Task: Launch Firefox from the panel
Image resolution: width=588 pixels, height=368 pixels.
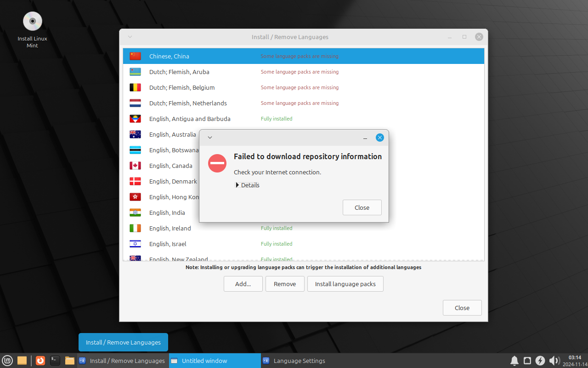Action: 40,361
